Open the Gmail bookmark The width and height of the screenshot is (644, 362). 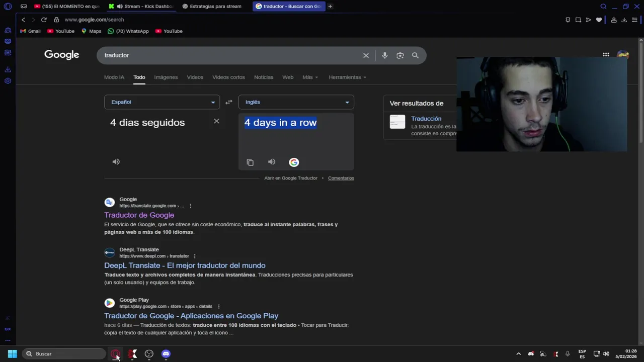[x=30, y=31]
